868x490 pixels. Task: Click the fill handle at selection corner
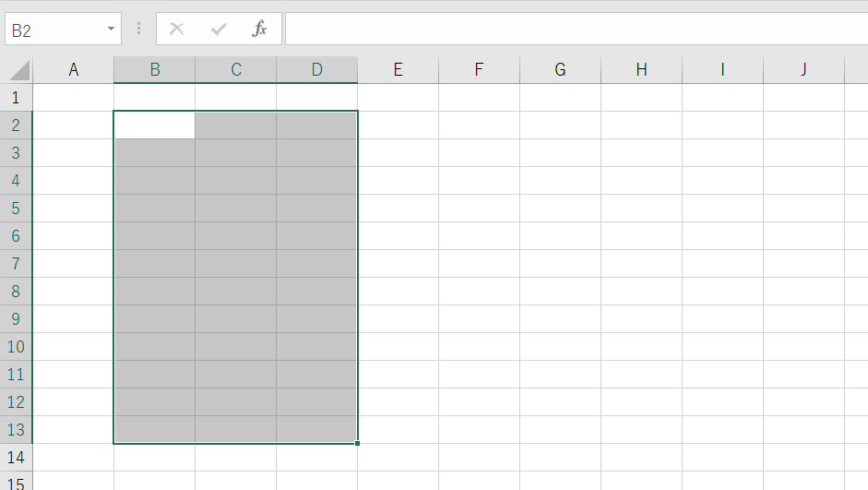pyautogui.click(x=357, y=443)
